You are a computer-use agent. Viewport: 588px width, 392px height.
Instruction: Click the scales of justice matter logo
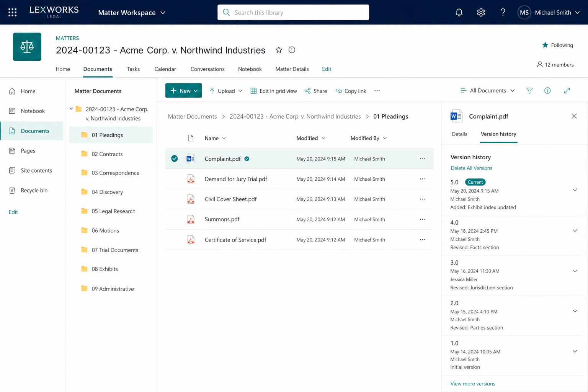click(x=27, y=47)
